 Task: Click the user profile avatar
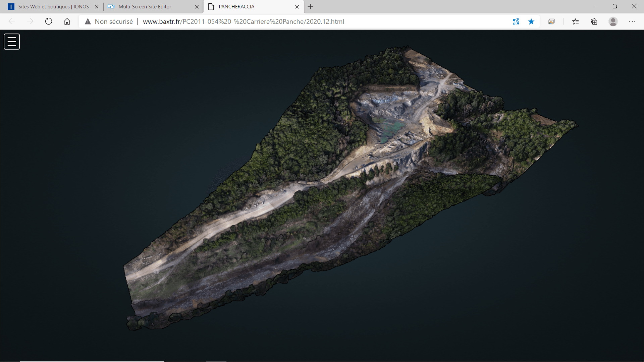click(613, 21)
